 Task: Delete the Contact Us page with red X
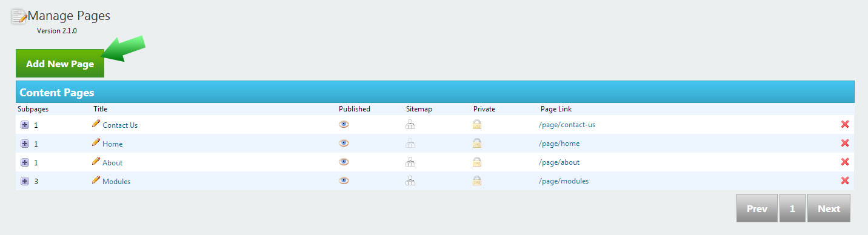tap(845, 124)
